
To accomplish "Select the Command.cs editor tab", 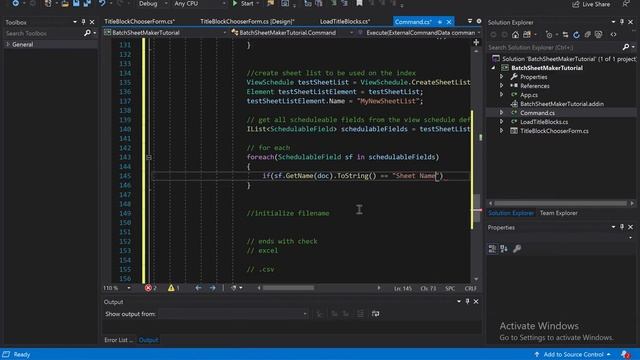I will 413,22.
